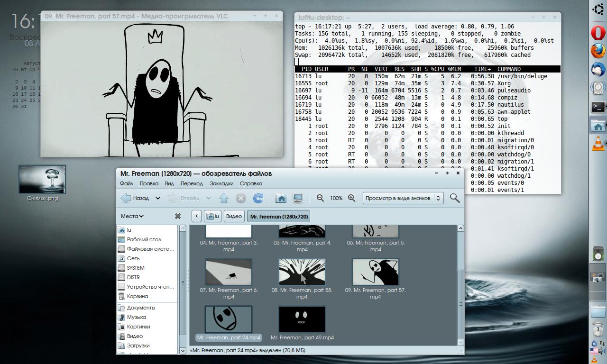Click file name 05. Mr. Freeman, part 4.mp4
607x364 pixels.
pos(302,246)
